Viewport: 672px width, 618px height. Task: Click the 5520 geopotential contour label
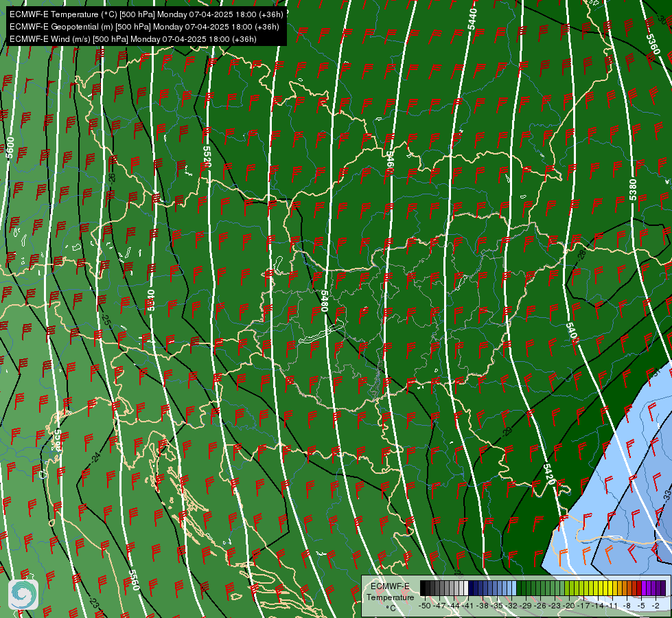207,157
